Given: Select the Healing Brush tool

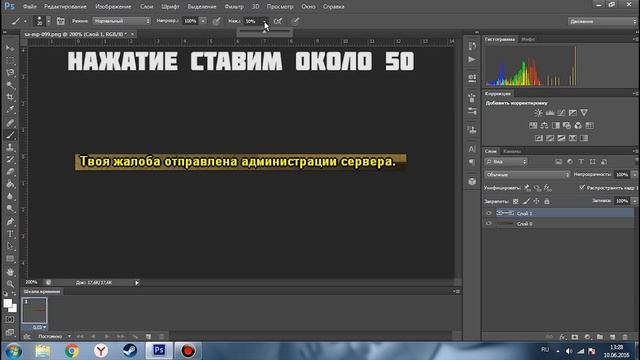Looking at the screenshot, I should pos(10,122).
